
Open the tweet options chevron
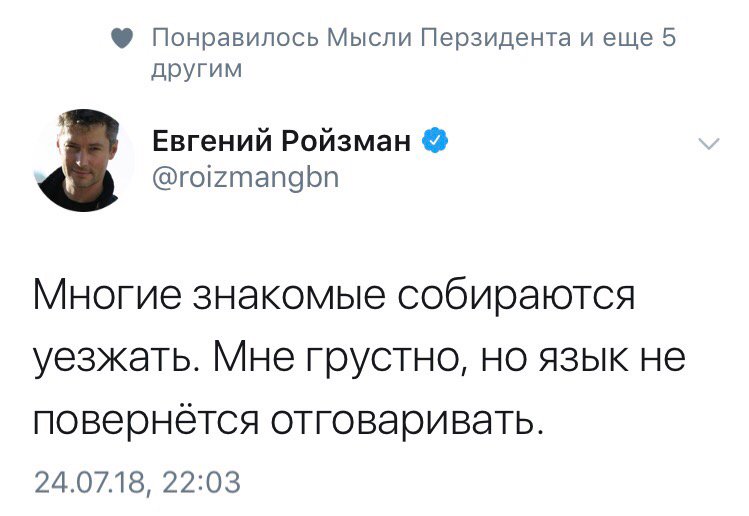[x=708, y=144]
